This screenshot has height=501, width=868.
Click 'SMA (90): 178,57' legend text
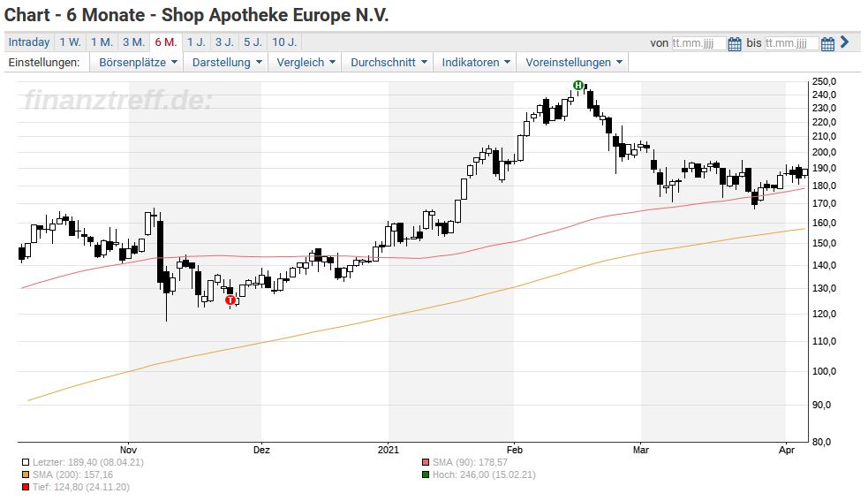pyautogui.click(x=470, y=462)
